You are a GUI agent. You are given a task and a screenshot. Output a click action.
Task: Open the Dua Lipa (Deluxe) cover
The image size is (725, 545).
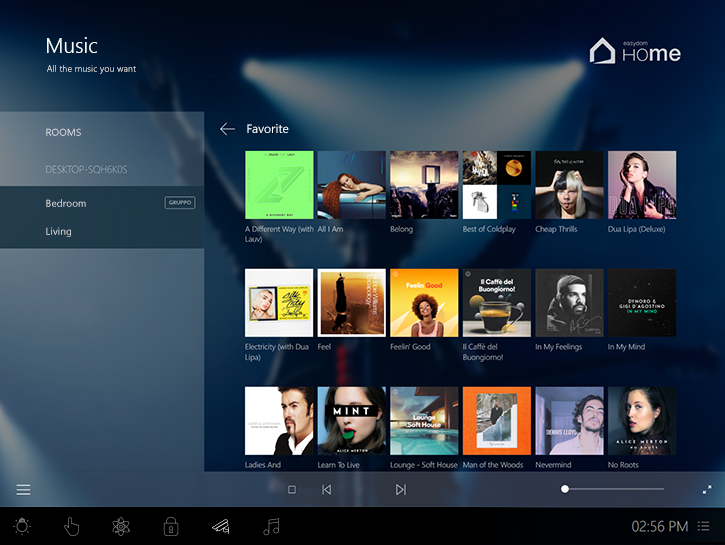(x=642, y=185)
